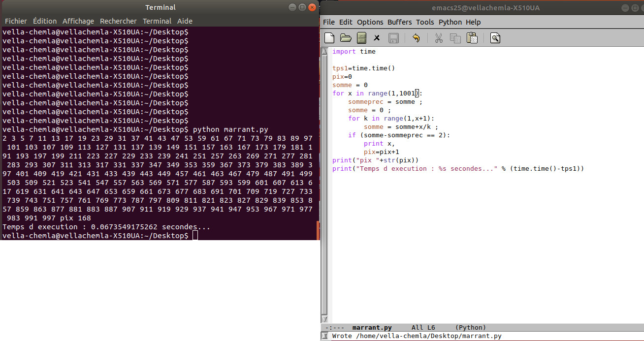Open the Python menu in Emacs
The image size is (644, 341).
(x=450, y=22)
